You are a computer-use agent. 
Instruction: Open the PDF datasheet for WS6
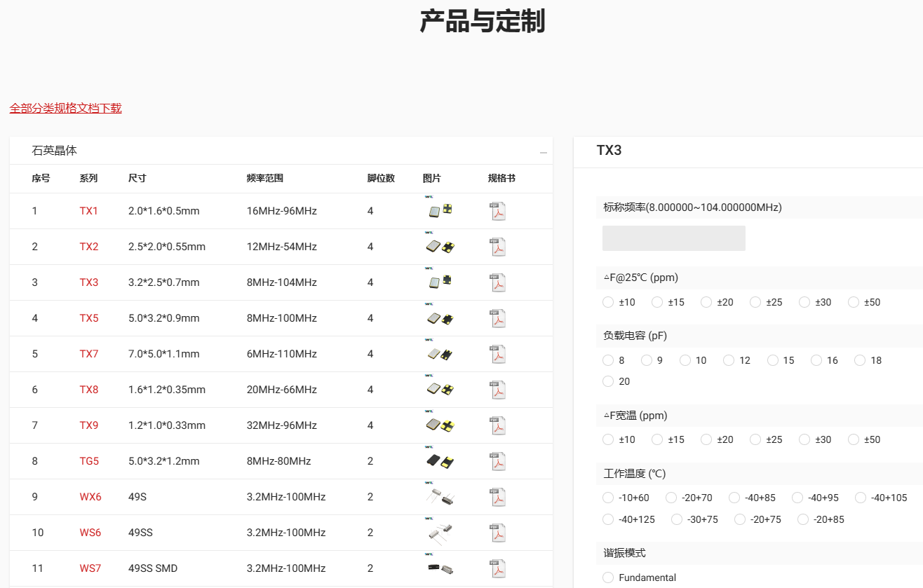click(497, 533)
